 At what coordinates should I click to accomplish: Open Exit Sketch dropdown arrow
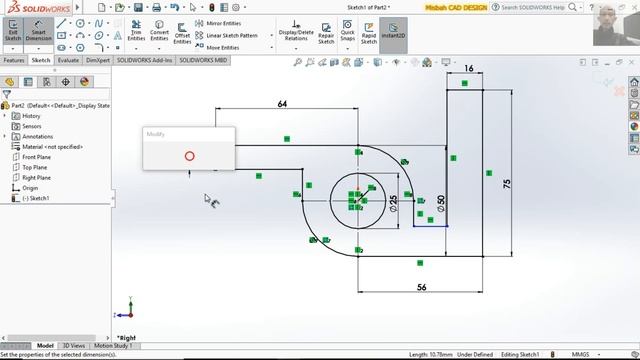click(13, 49)
